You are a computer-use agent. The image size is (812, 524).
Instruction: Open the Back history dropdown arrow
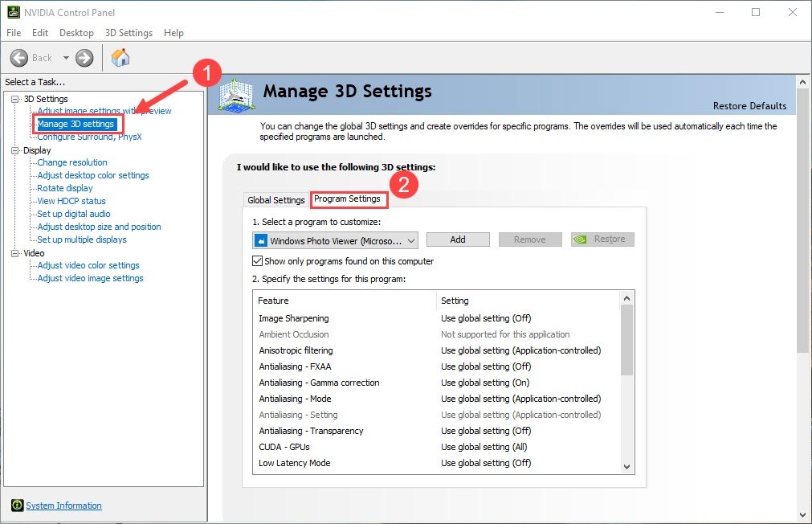pos(66,58)
